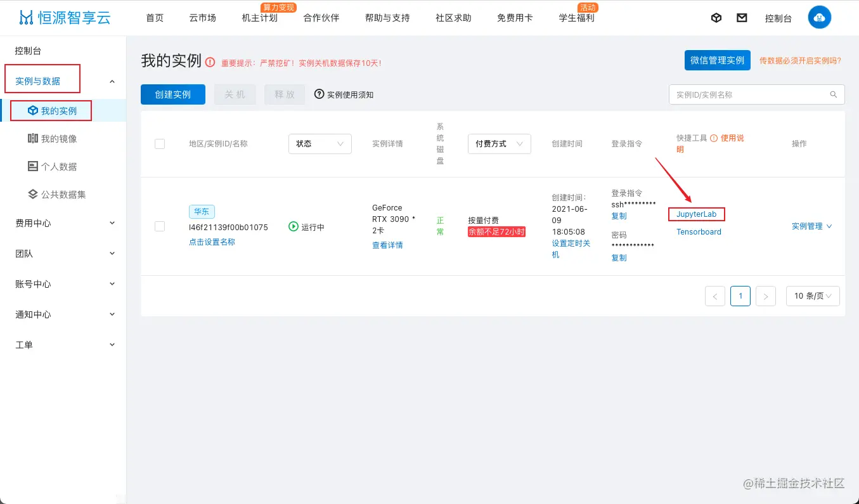Open the 机主计划 nav item
This screenshot has height=504, width=859.
260,18
